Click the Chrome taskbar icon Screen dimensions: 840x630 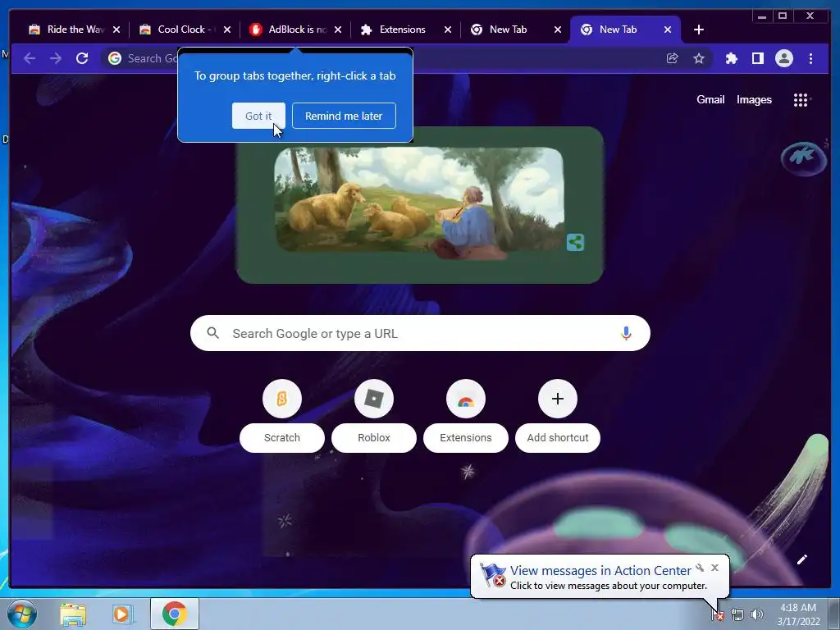pyautogui.click(x=175, y=614)
